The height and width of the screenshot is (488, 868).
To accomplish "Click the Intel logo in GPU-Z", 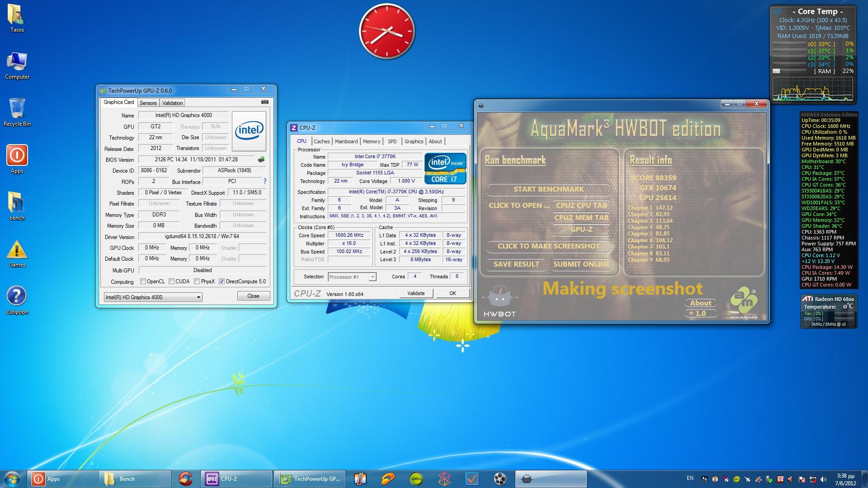I will (249, 131).
